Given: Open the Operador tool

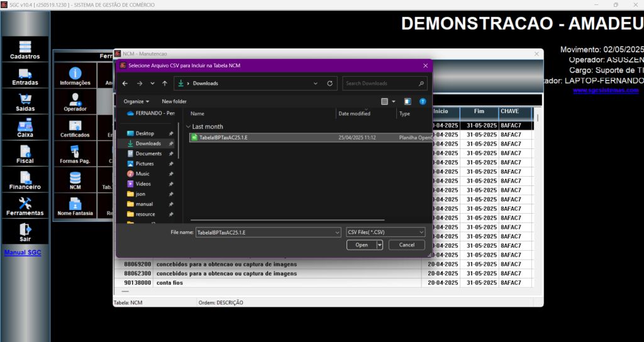Looking at the screenshot, I should pos(75,102).
